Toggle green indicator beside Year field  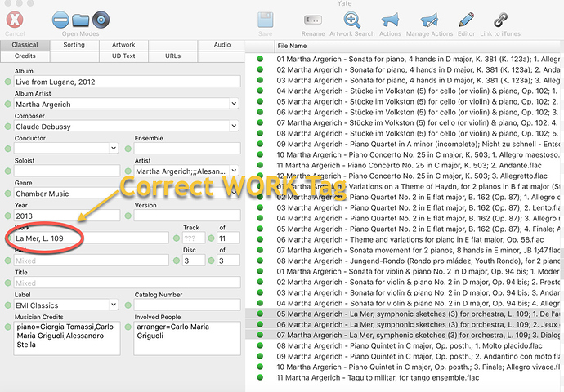click(8, 216)
